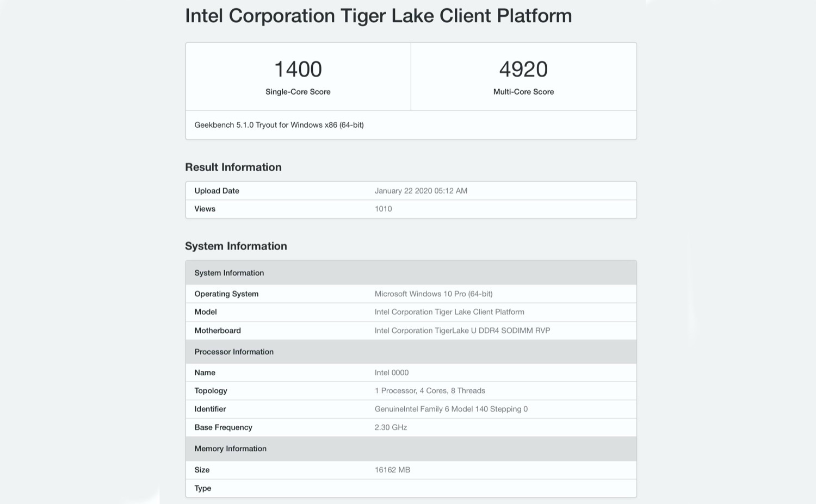Click the Topology value 4 Cores, 8 Threads
The height and width of the screenshot is (504, 816).
pos(430,391)
